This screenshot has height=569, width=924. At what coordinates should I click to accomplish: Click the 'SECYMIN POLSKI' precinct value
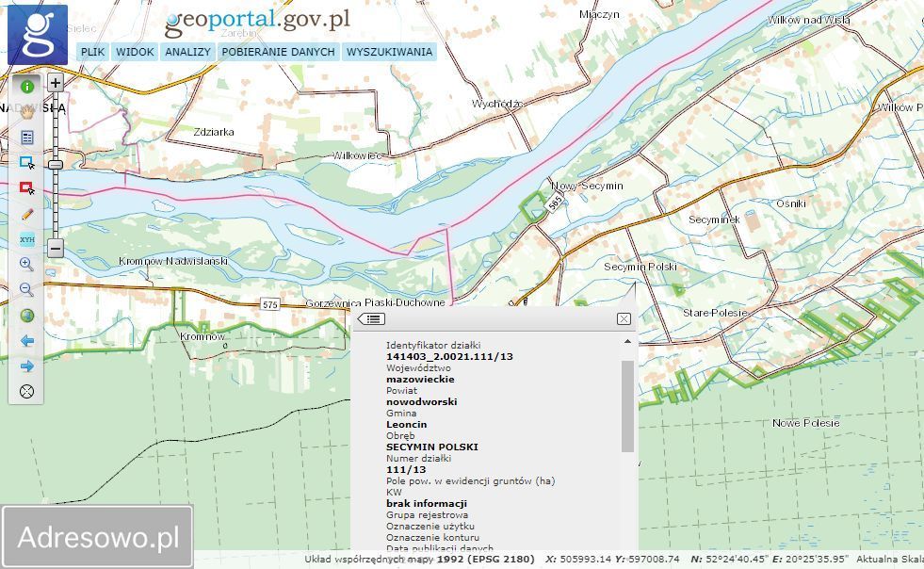[432, 447]
